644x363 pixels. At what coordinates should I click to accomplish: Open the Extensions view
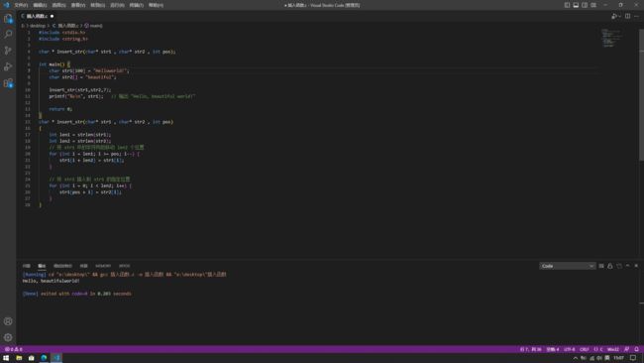(x=8, y=83)
